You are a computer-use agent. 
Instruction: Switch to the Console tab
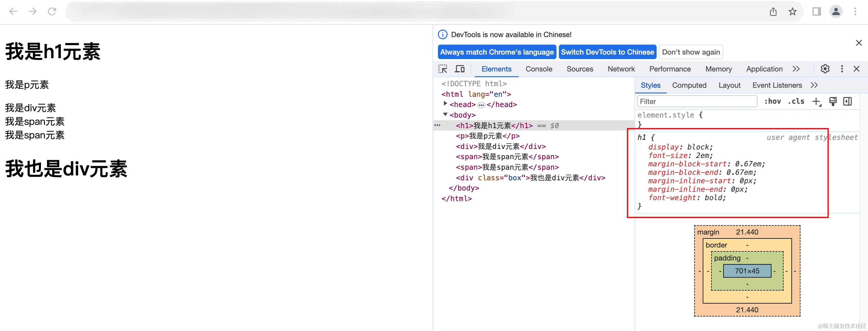tap(539, 69)
